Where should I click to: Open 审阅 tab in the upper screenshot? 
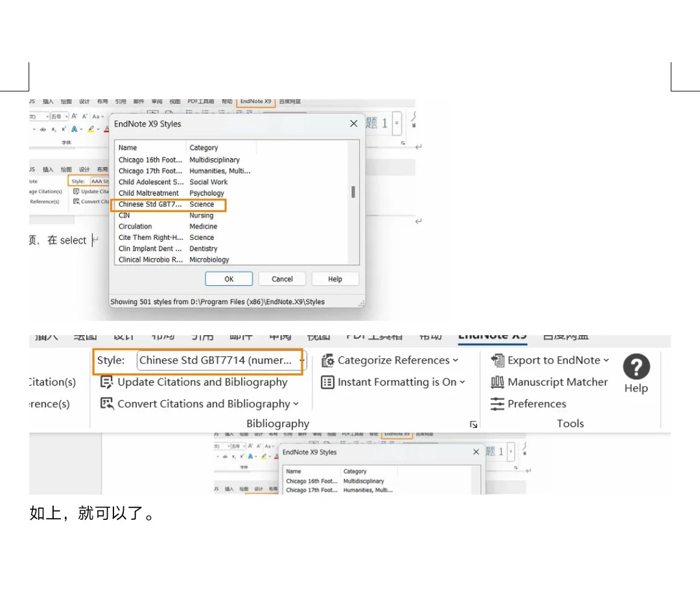point(157,102)
